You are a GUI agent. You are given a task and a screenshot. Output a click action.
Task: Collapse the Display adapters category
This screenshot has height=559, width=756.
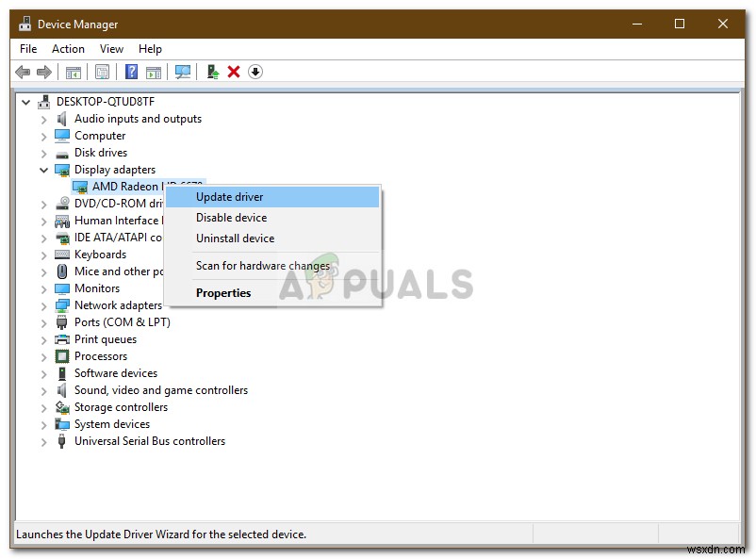[x=44, y=170]
